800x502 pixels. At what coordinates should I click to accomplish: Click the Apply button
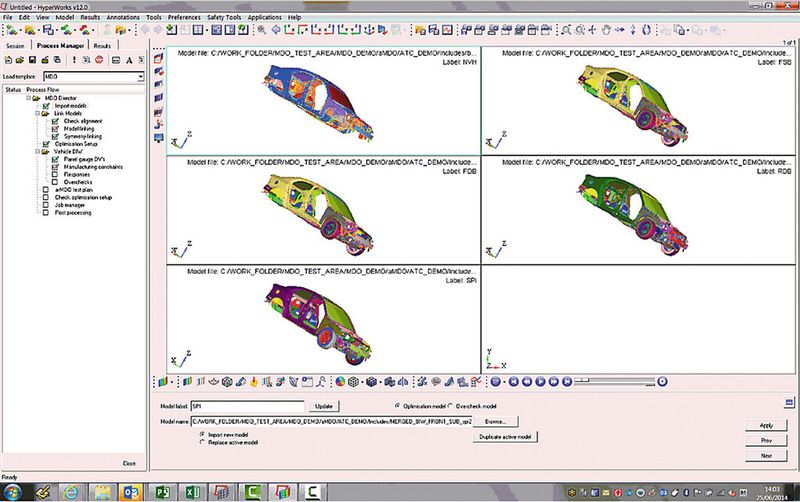tap(766, 425)
